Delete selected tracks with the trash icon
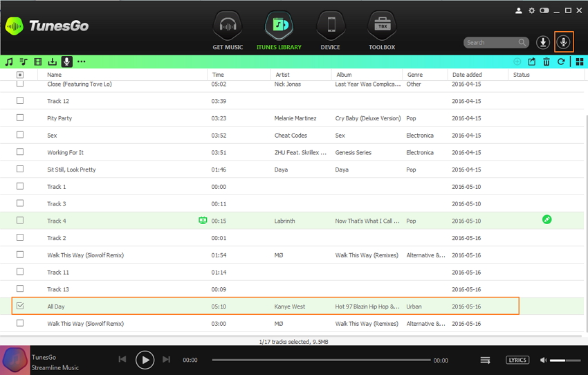This screenshot has width=588, height=375. [x=546, y=62]
